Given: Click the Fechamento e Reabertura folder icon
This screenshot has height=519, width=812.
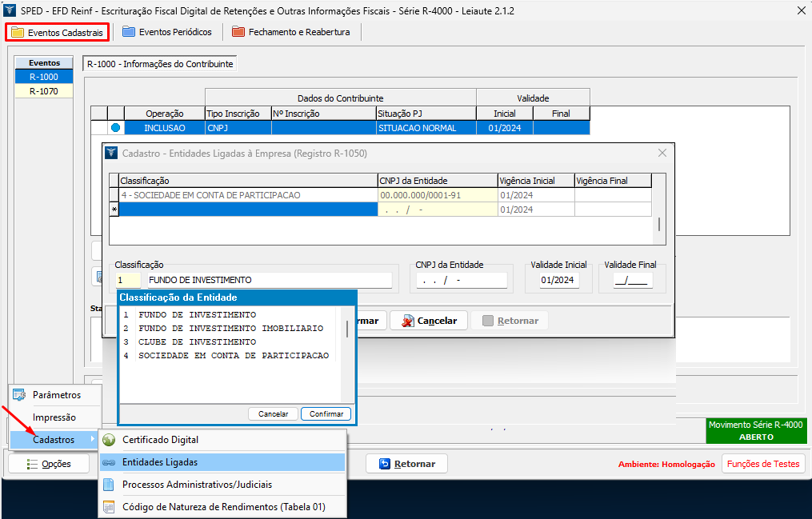Looking at the screenshot, I should (238, 32).
